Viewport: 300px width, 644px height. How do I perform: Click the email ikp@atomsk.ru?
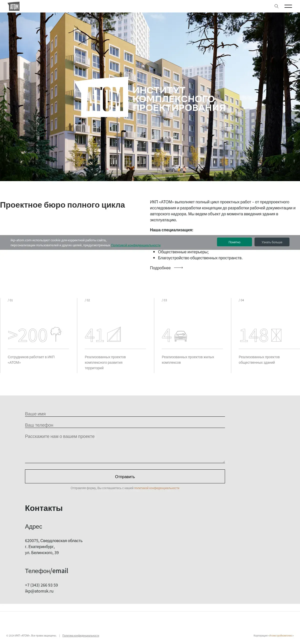[39, 591]
